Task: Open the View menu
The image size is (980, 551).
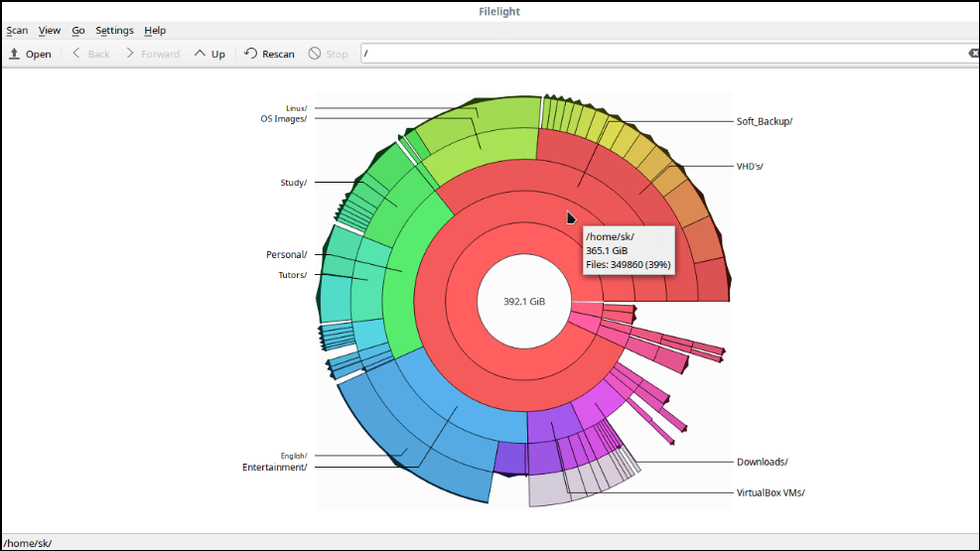Action: tap(50, 30)
